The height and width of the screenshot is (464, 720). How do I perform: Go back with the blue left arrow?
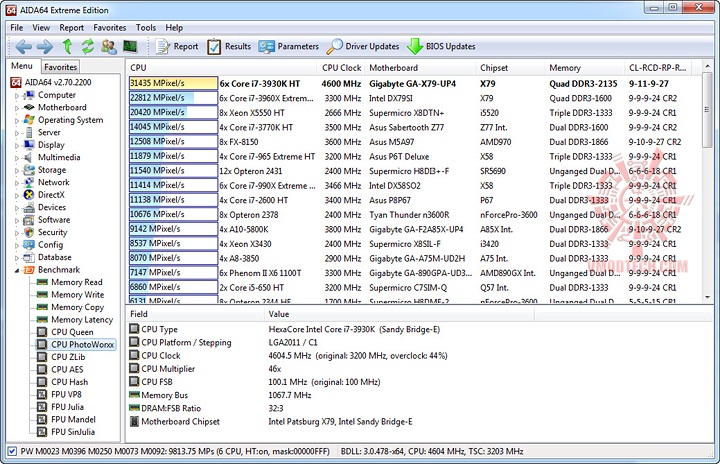(x=23, y=46)
